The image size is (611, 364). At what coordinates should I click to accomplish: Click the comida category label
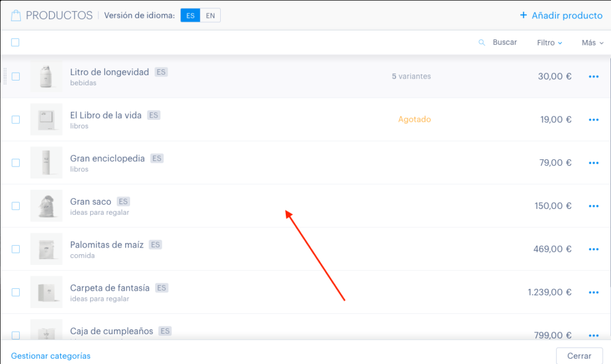pyautogui.click(x=82, y=255)
